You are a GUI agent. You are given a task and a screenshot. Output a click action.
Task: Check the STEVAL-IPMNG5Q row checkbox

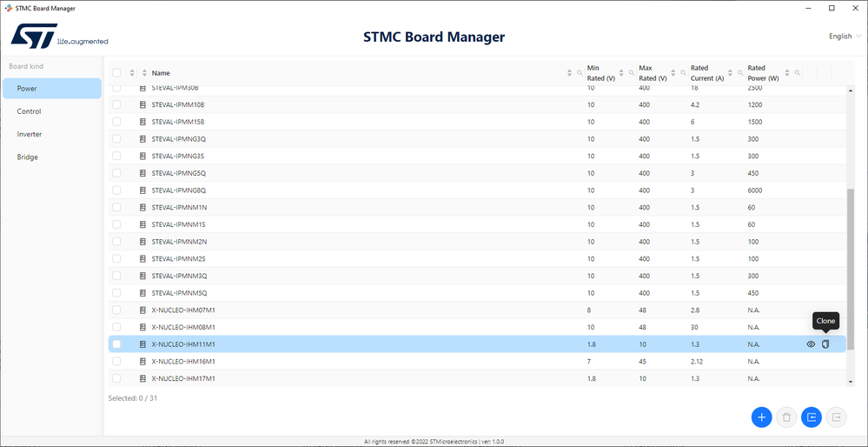click(x=116, y=173)
